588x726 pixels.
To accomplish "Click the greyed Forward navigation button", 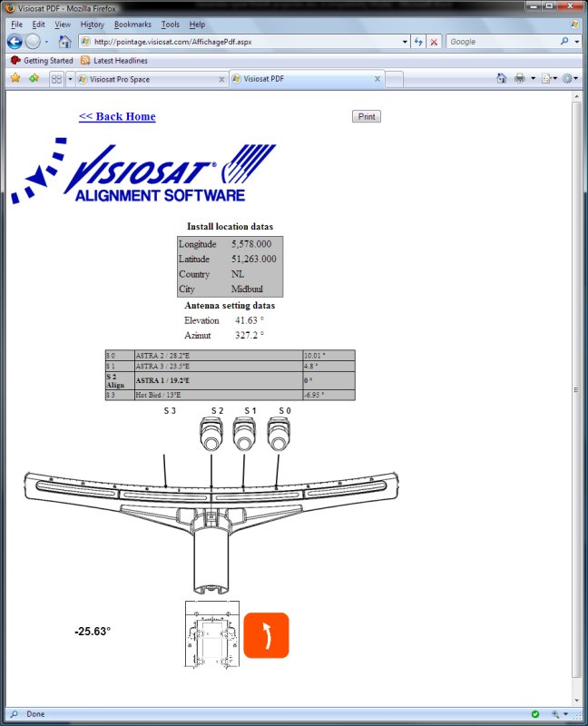I will click(x=33, y=42).
